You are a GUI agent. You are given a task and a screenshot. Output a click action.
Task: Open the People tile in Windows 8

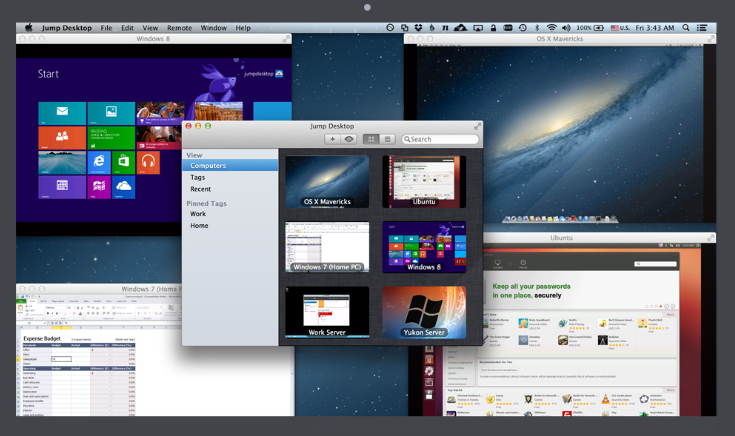click(x=62, y=138)
